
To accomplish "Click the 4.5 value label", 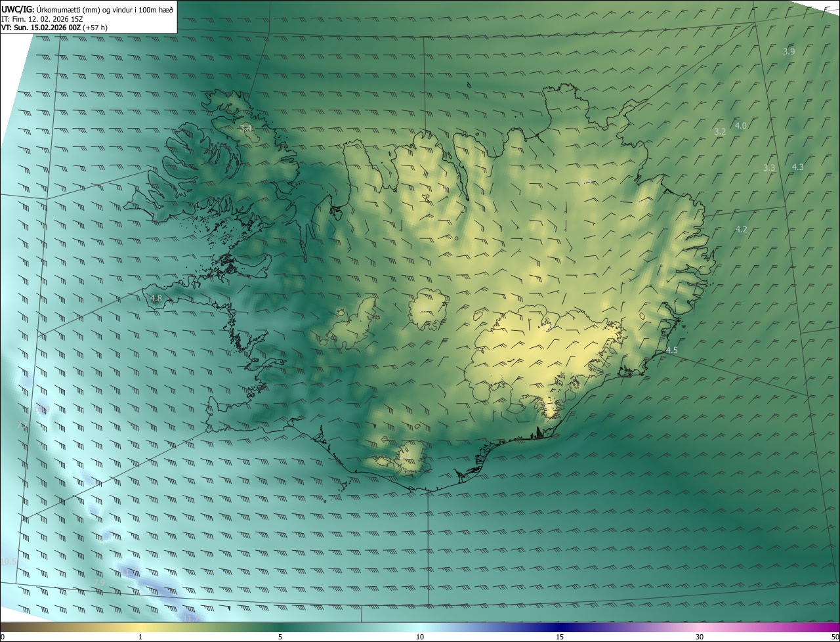I will point(671,350).
